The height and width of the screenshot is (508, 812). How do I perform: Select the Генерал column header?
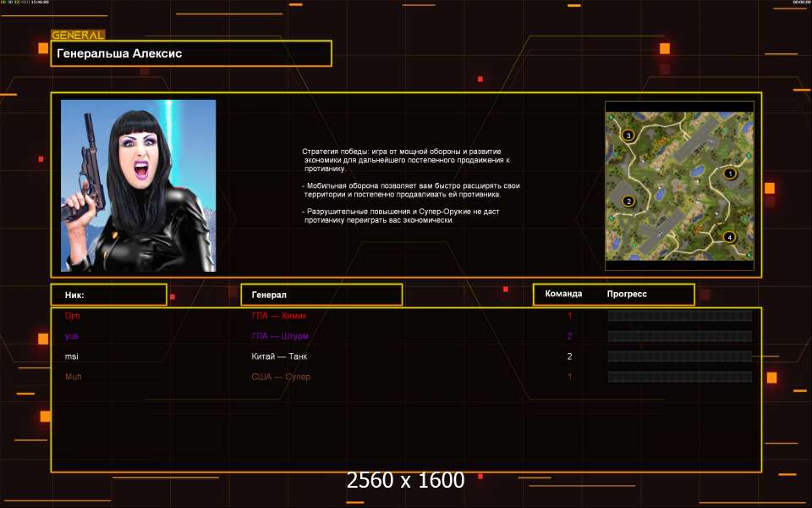click(321, 295)
